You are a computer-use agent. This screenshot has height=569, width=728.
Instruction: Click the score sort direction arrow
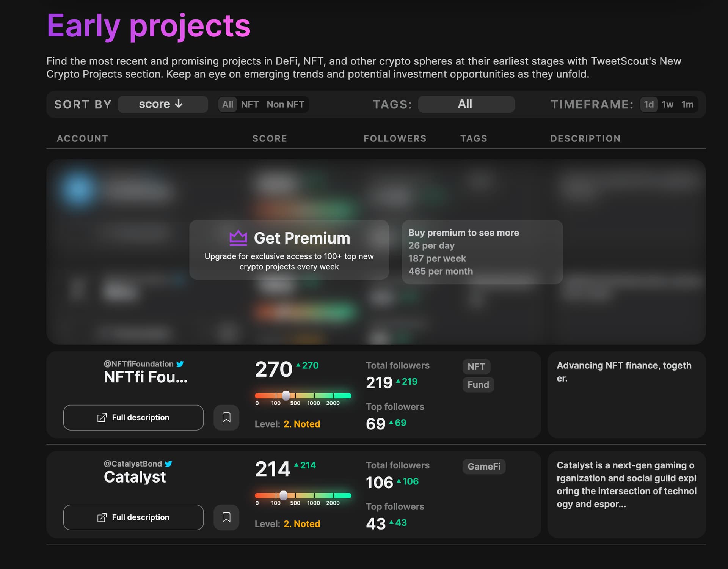[179, 104]
